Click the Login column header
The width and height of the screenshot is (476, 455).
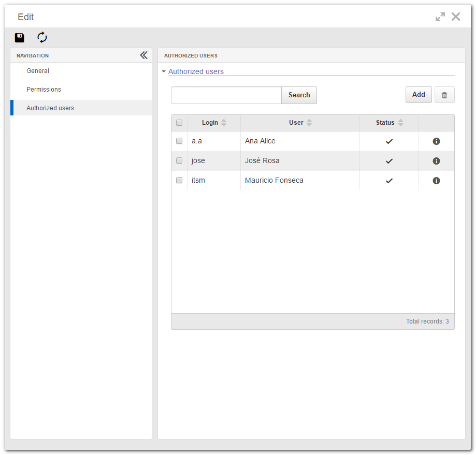coord(214,123)
